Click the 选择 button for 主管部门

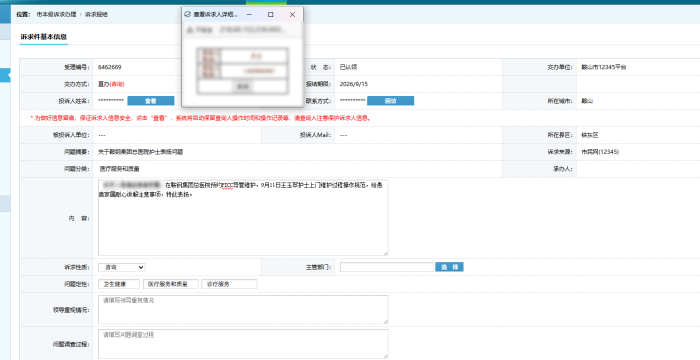[449, 267]
